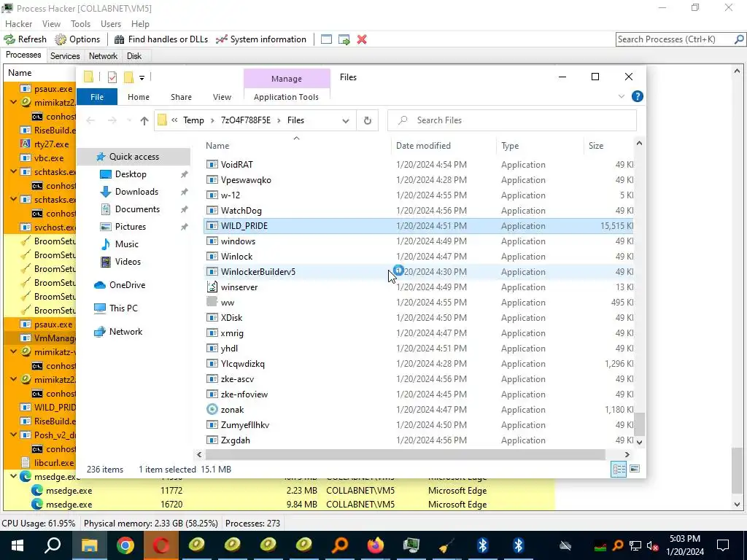Open the Users menu
747x560 pixels.
pyautogui.click(x=111, y=24)
